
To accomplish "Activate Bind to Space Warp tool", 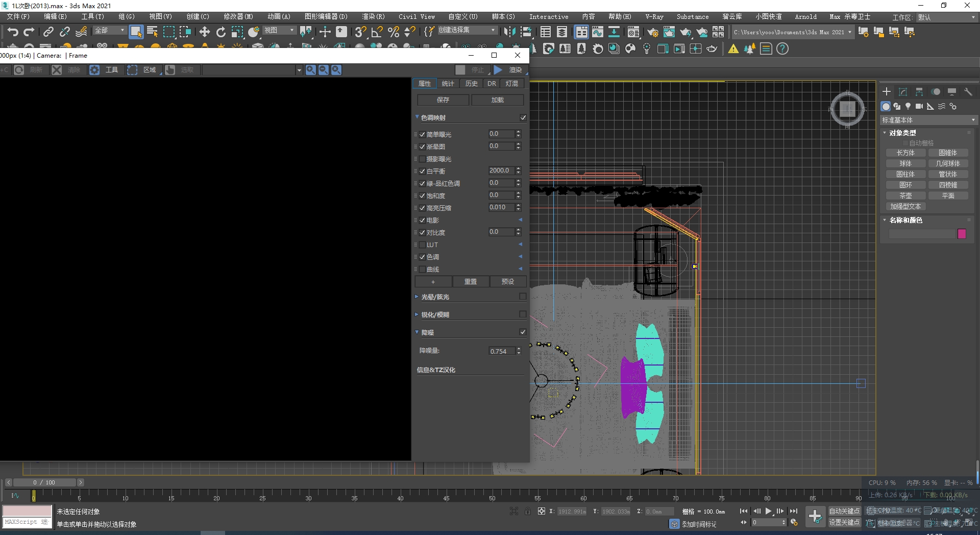I will point(81,32).
